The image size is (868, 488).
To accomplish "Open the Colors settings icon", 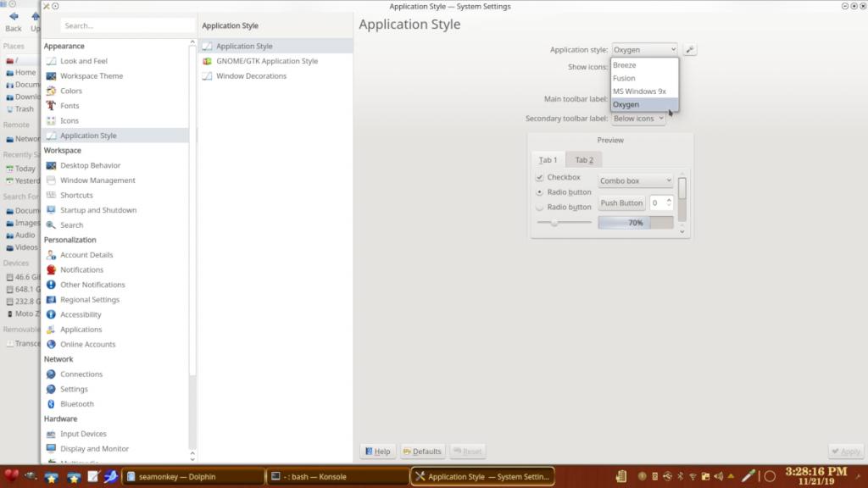I will point(52,91).
